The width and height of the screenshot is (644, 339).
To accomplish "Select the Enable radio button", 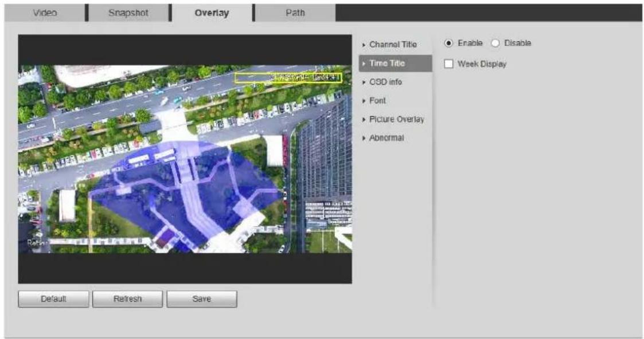I will tap(449, 43).
